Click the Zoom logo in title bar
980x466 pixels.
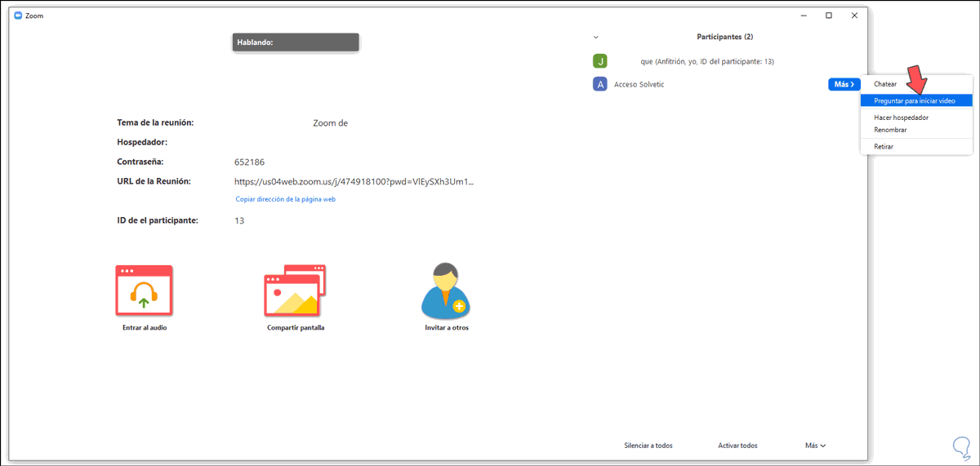click(x=17, y=16)
